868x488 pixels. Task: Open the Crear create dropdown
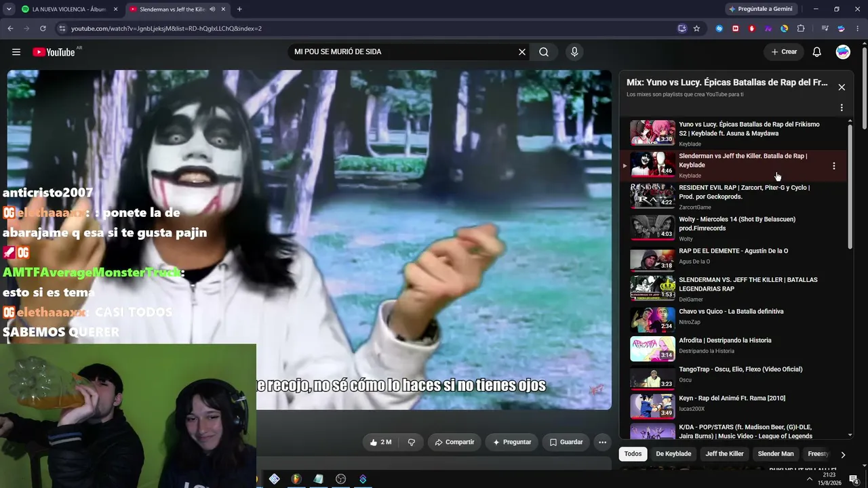(784, 52)
